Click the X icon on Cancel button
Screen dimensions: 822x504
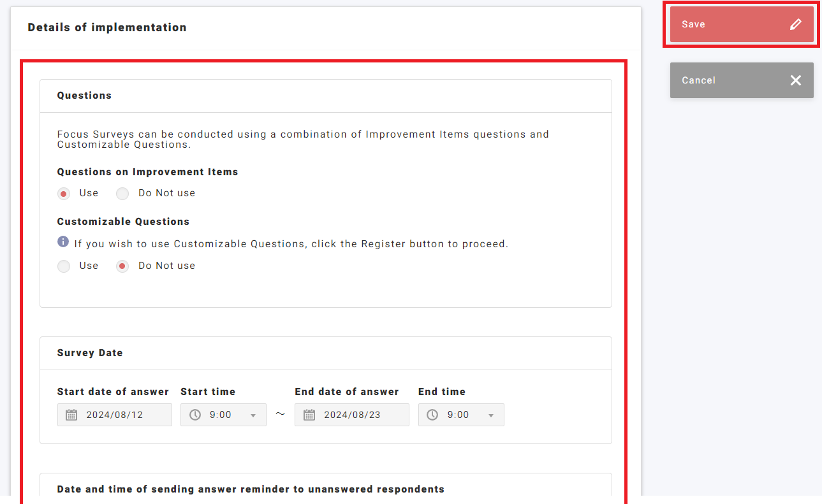coord(795,80)
